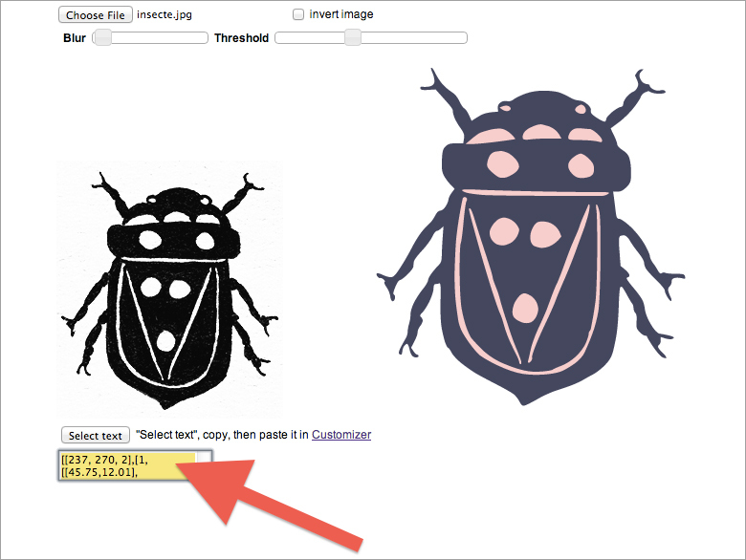Click the far right end of the Blur track
746x560 pixels.
(205, 38)
